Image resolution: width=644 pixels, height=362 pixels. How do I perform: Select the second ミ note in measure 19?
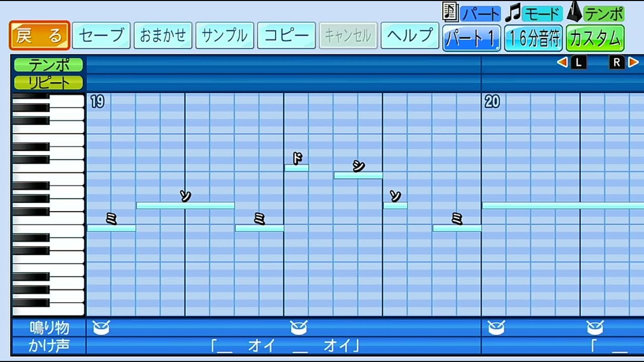point(259,228)
